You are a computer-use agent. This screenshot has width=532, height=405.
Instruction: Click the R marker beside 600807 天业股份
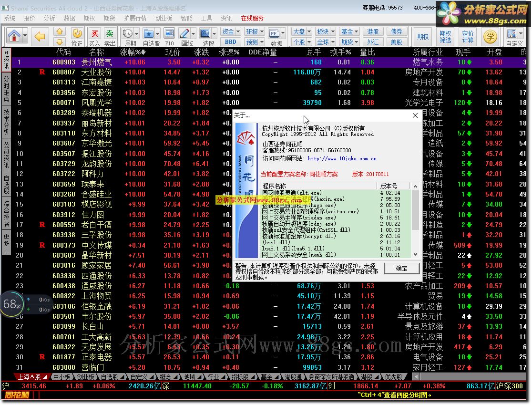pyautogui.click(x=42, y=72)
